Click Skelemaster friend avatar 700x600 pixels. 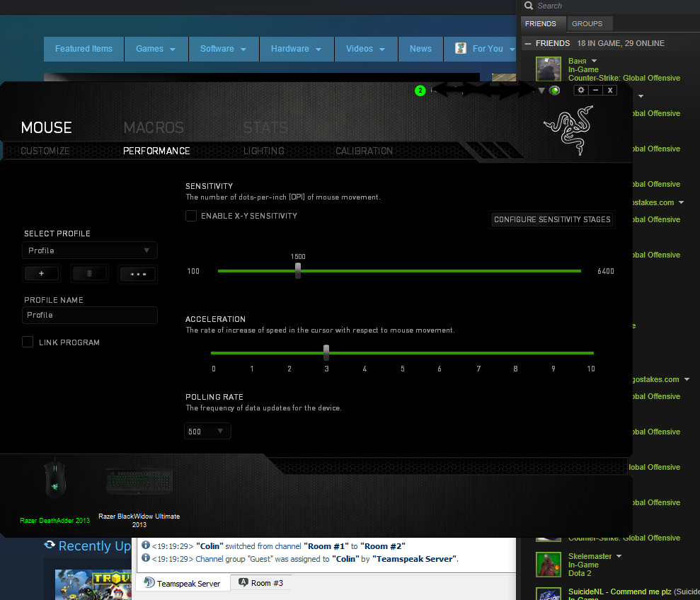549,565
